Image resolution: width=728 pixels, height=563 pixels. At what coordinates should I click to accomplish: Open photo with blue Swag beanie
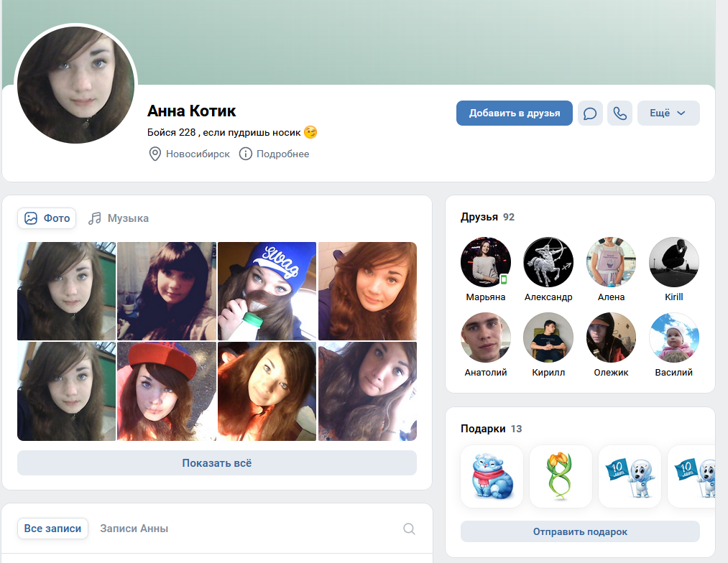point(267,292)
